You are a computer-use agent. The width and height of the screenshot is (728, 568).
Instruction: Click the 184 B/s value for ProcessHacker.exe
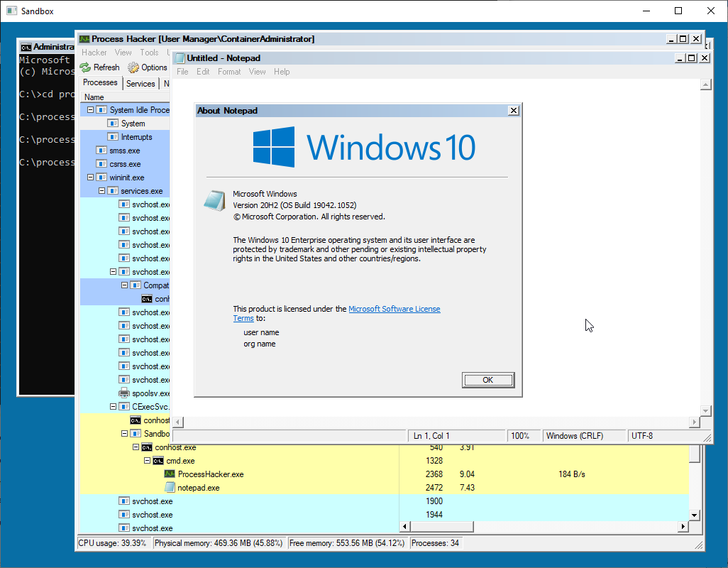[571, 474]
